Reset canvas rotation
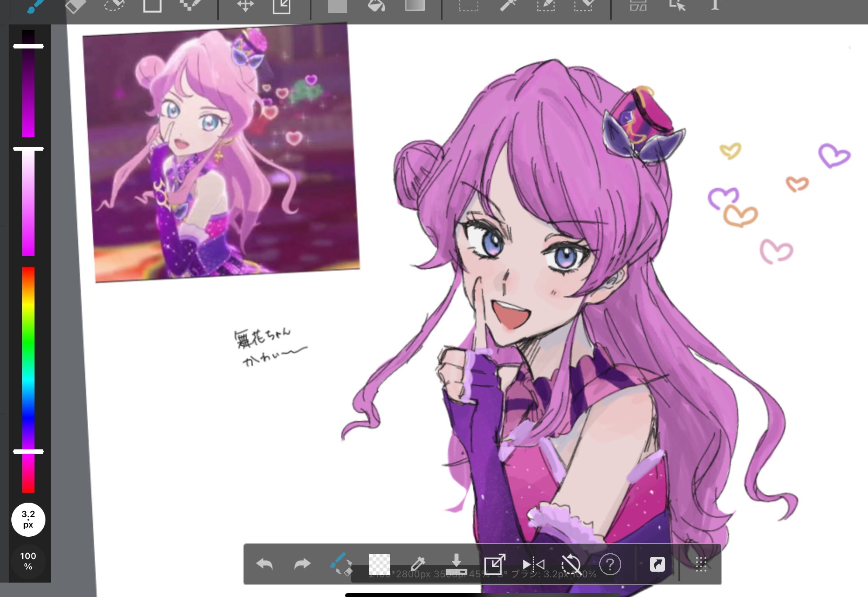The height and width of the screenshot is (597, 868). click(x=571, y=564)
